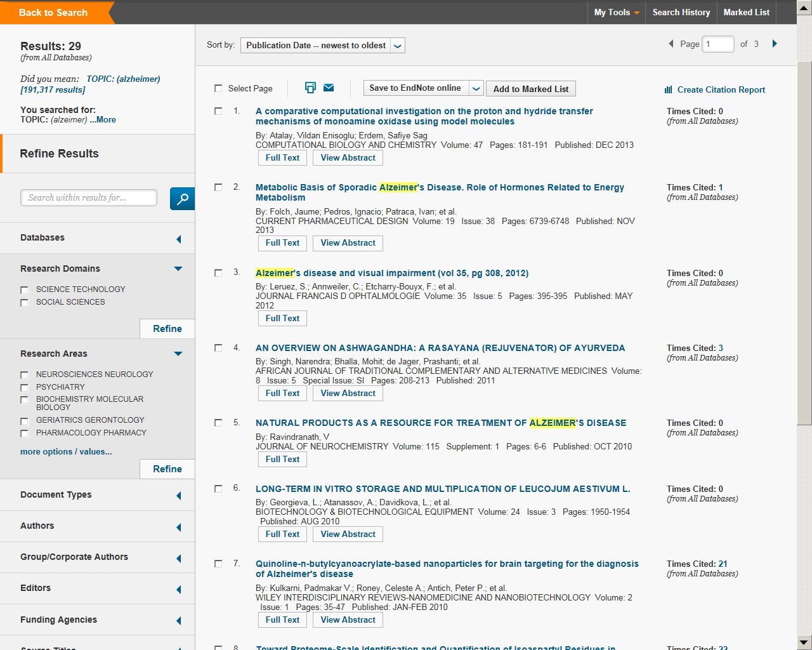Click Times Cited 3 count link
Image resolution: width=812 pixels, height=650 pixels.
pyautogui.click(x=721, y=348)
